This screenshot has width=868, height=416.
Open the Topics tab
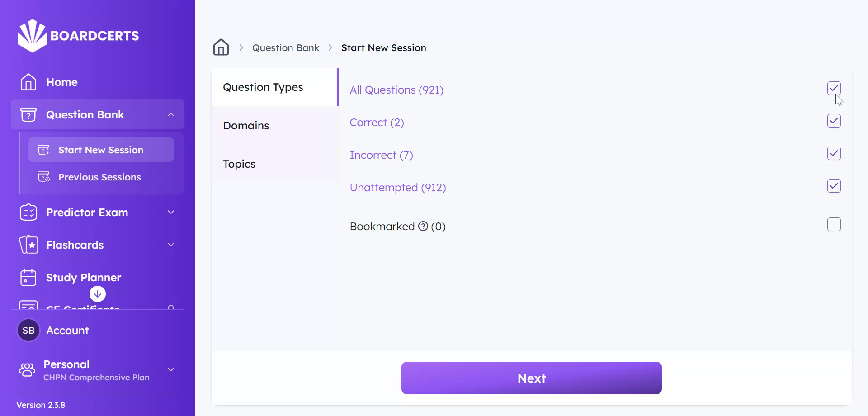click(x=239, y=164)
